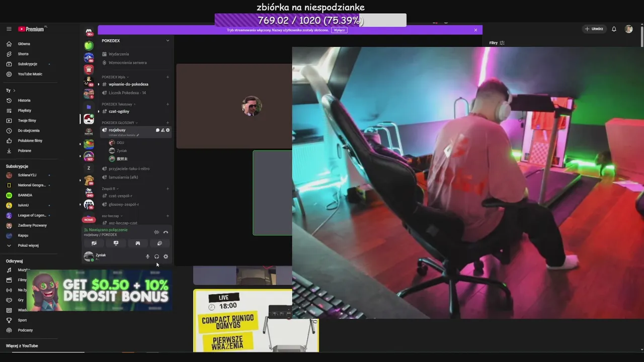Toggle Discord screen sharing

pos(116,243)
